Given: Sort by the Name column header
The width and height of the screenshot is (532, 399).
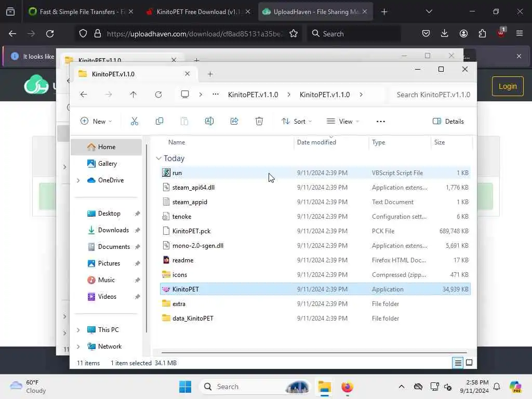Looking at the screenshot, I should click(x=177, y=142).
